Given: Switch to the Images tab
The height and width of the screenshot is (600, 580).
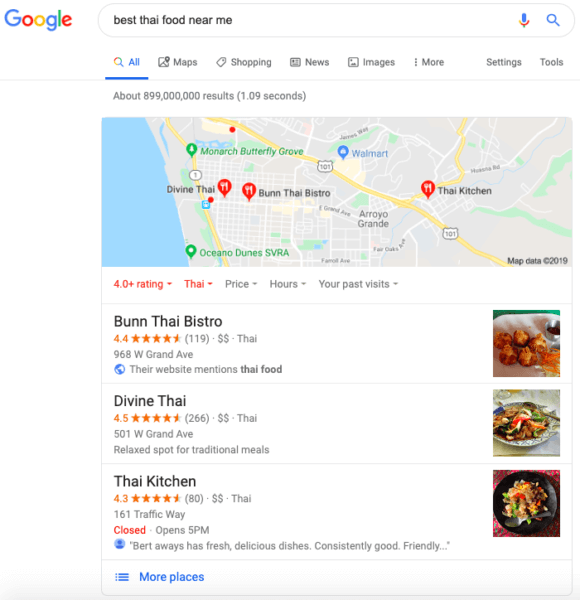Looking at the screenshot, I should pos(371,62).
